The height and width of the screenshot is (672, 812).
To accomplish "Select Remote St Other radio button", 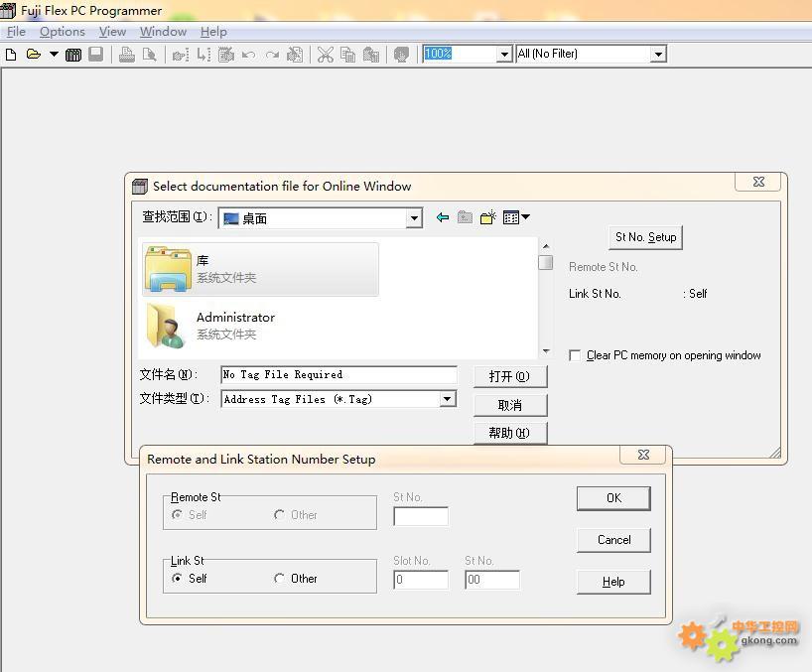I will [x=279, y=514].
